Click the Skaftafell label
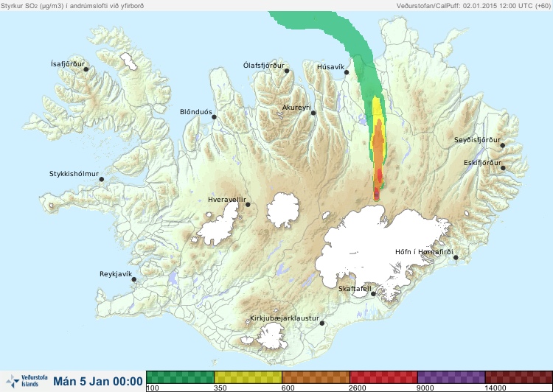 click(355, 289)
